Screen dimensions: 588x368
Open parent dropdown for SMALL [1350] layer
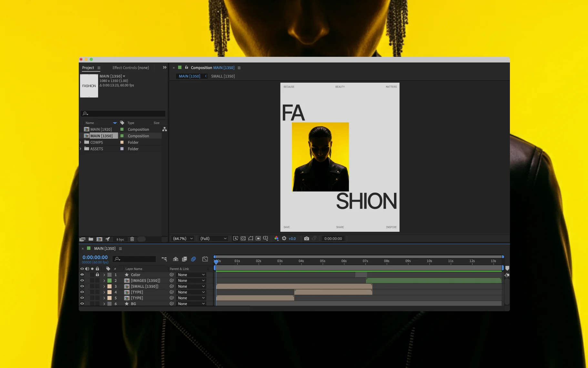point(191,286)
